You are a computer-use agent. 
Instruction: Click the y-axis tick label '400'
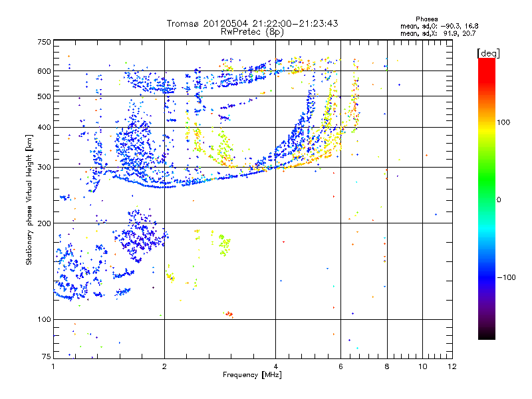tap(45, 128)
